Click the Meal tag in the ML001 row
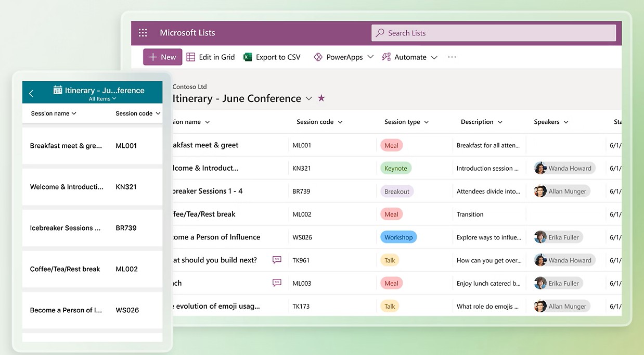Image resolution: width=644 pixels, height=355 pixels. coord(391,145)
